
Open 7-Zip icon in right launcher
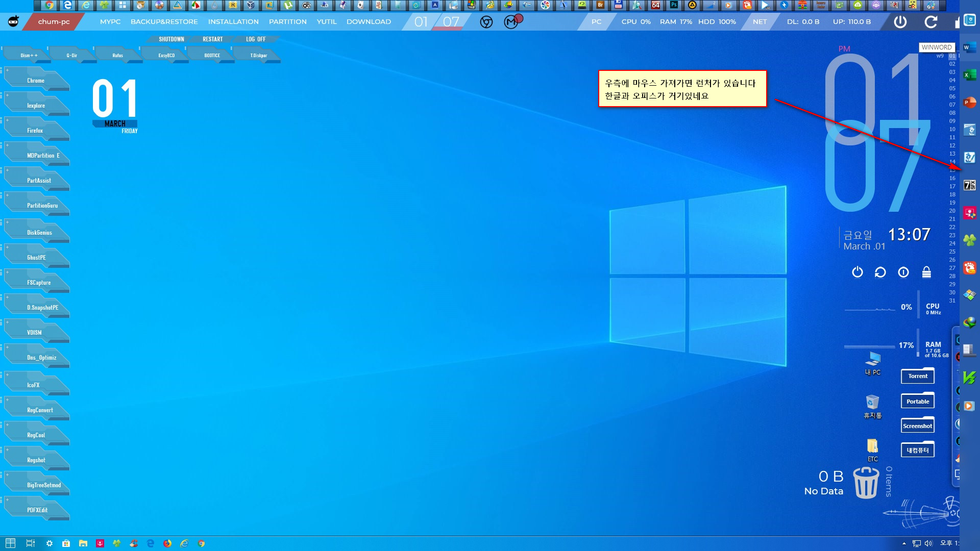[969, 185]
